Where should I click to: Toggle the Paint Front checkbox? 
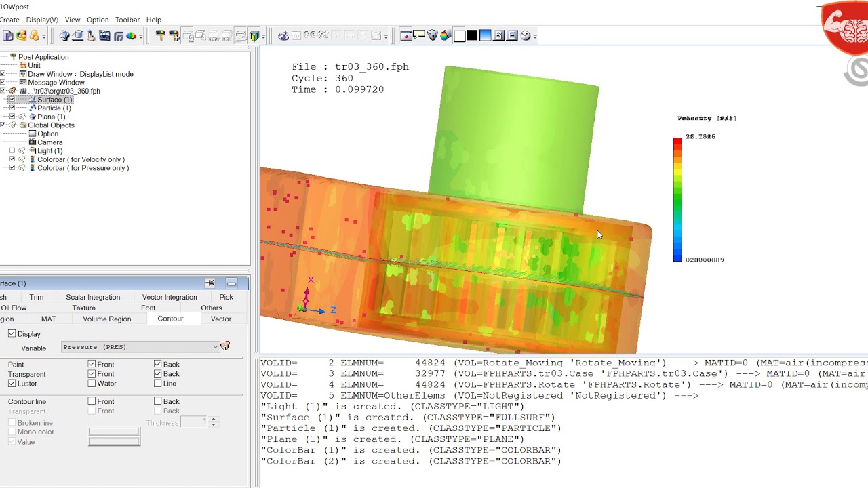pos(92,364)
